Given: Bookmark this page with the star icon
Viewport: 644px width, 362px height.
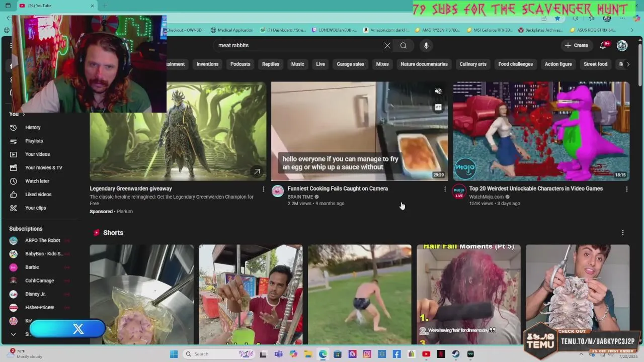Looking at the screenshot, I should 557,18.
